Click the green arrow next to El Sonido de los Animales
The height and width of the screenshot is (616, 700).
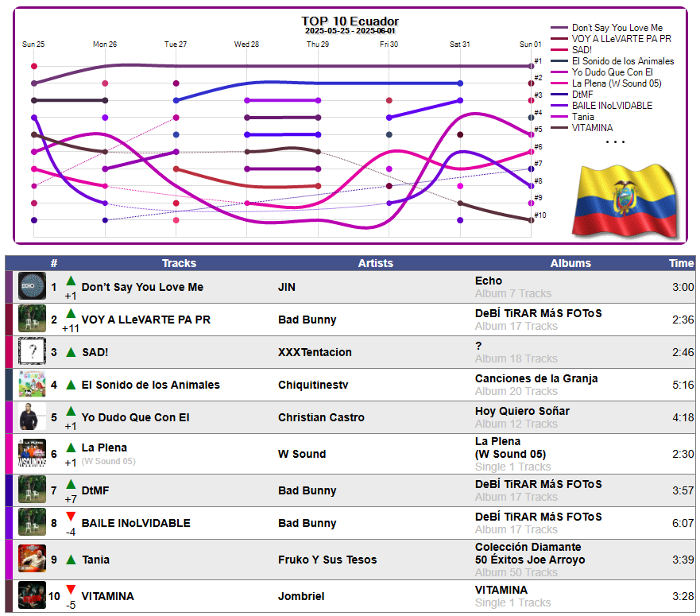71,385
